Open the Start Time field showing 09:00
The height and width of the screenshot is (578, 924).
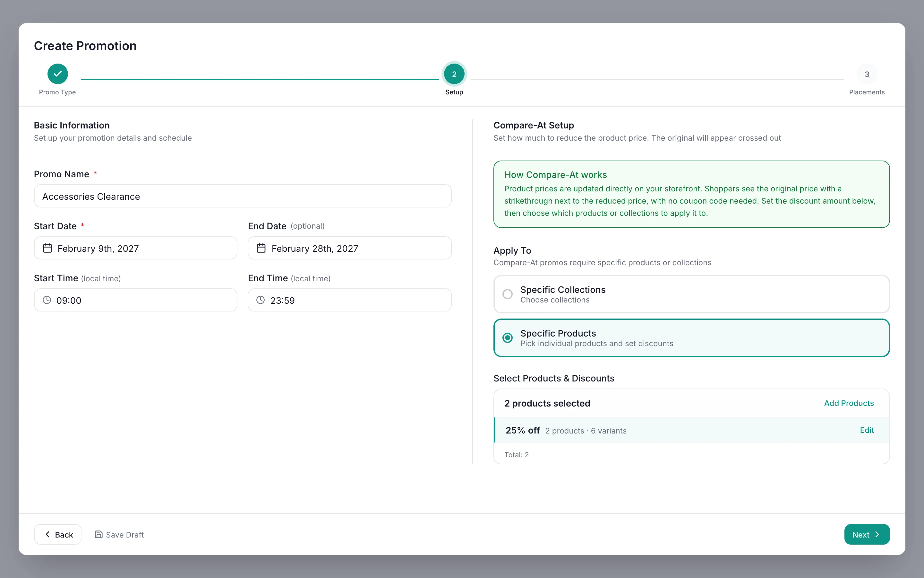pos(135,300)
